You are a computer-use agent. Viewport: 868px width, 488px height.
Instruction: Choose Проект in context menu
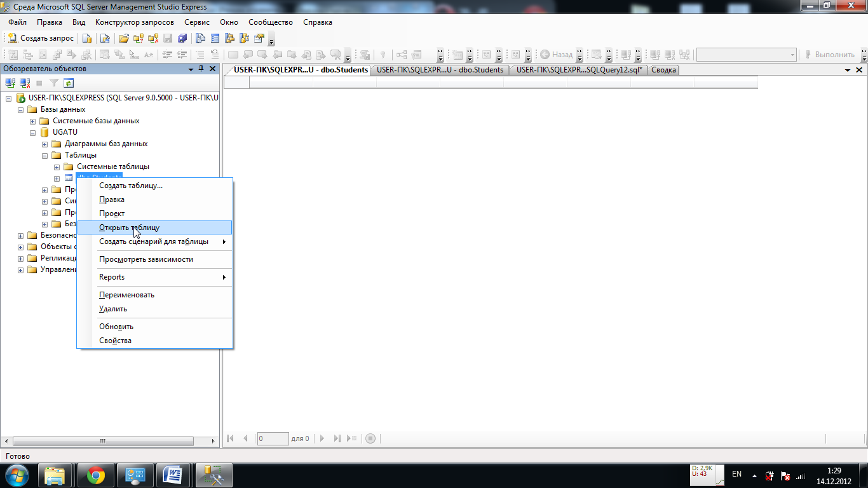(x=112, y=213)
